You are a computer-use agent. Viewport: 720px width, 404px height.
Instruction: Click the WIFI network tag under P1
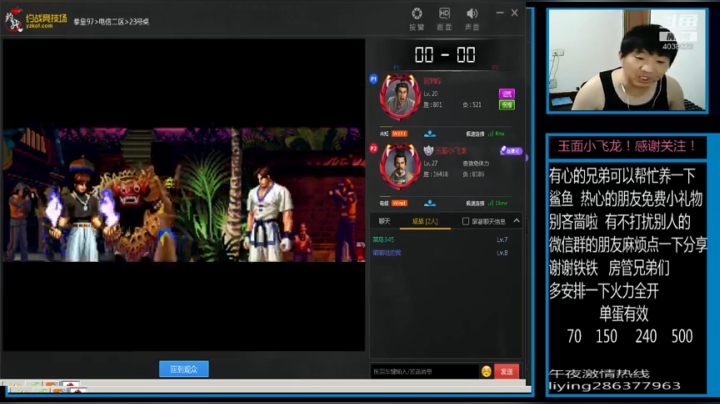tap(399, 134)
